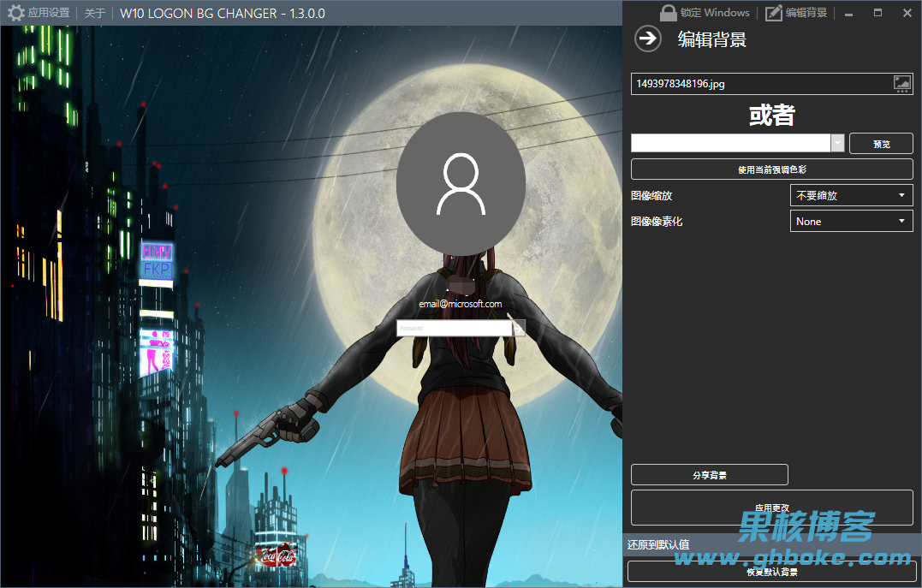Click the submit arrow beside the password field
Image resolution: width=922 pixels, height=588 pixels.
519,328
